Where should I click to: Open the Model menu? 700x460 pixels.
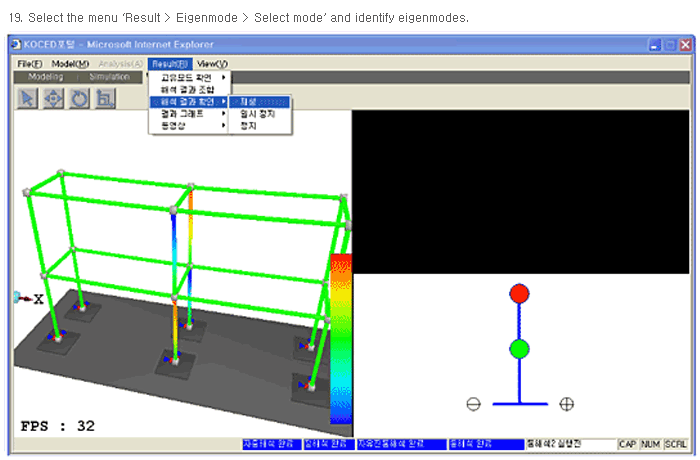click(70, 64)
